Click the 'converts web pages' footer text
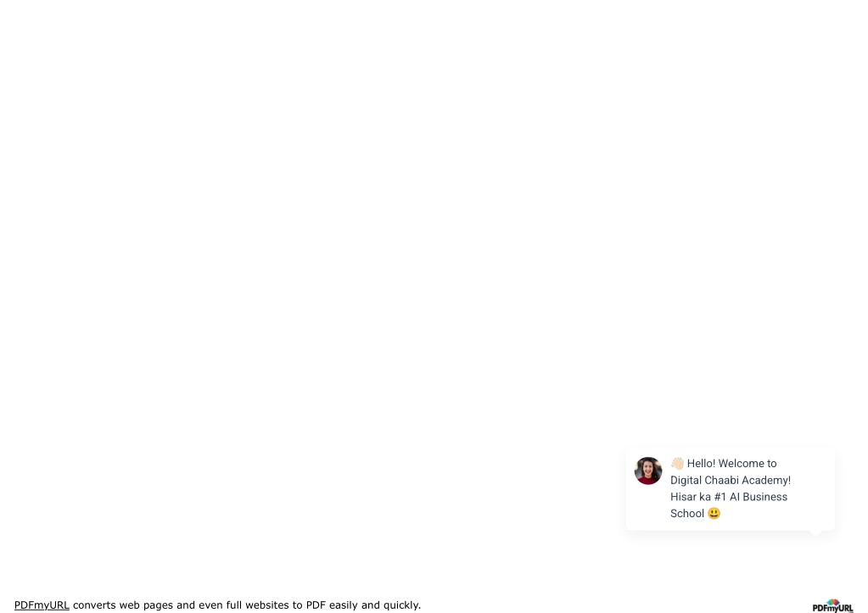 point(123,605)
